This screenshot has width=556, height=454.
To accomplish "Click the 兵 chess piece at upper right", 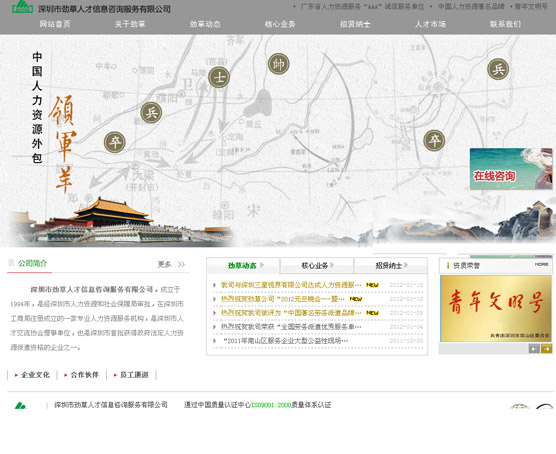I will point(498,69).
